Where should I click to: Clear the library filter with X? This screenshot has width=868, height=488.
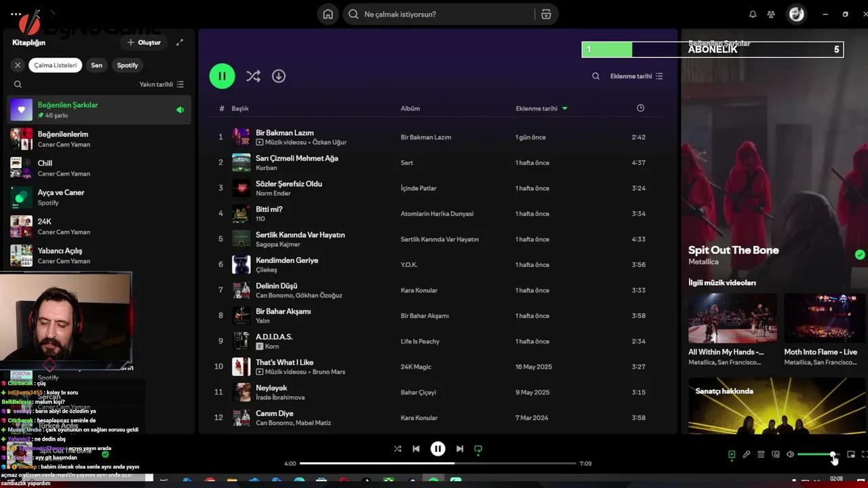[x=18, y=65]
